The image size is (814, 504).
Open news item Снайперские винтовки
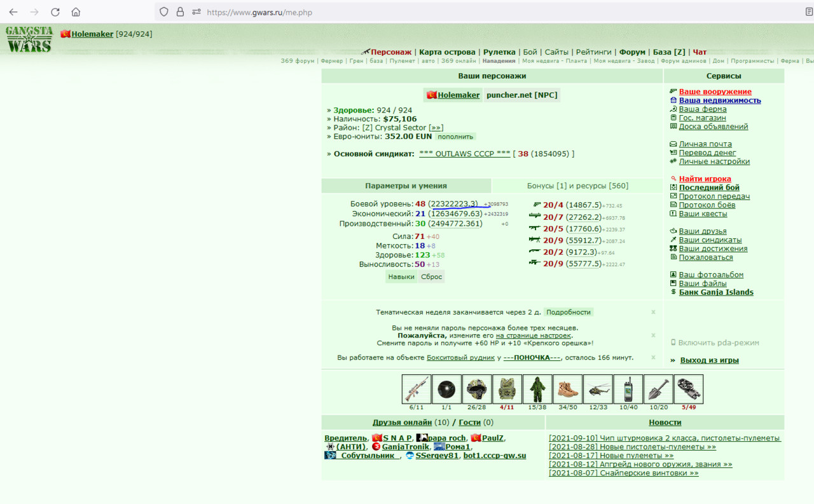click(x=623, y=473)
